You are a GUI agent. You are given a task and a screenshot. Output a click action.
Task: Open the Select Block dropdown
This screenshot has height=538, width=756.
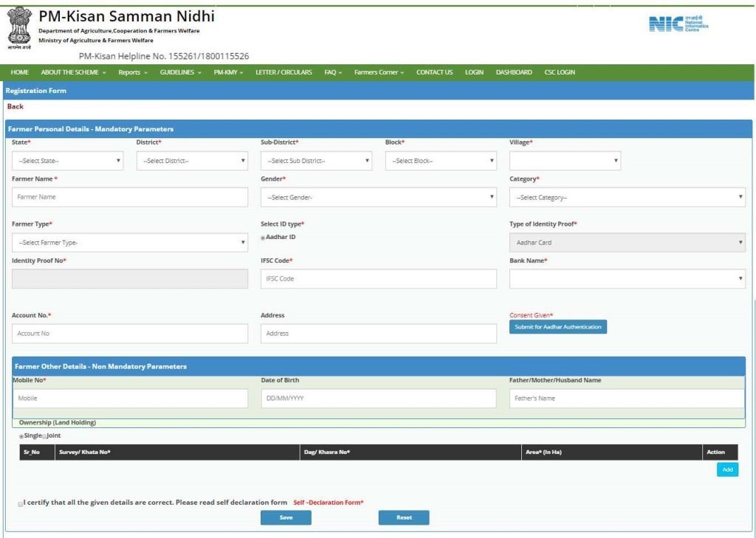[x=441, y=161]
